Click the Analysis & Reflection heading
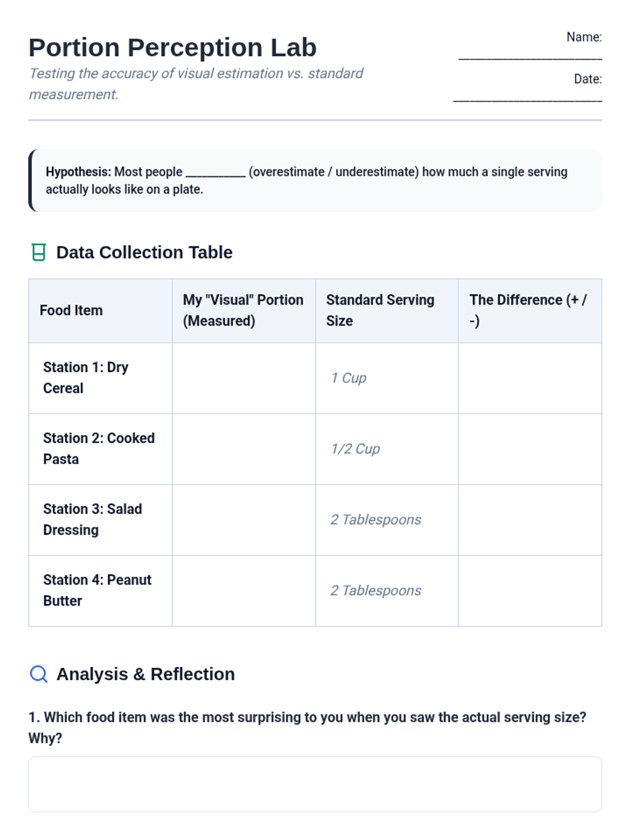 [145, 674]
